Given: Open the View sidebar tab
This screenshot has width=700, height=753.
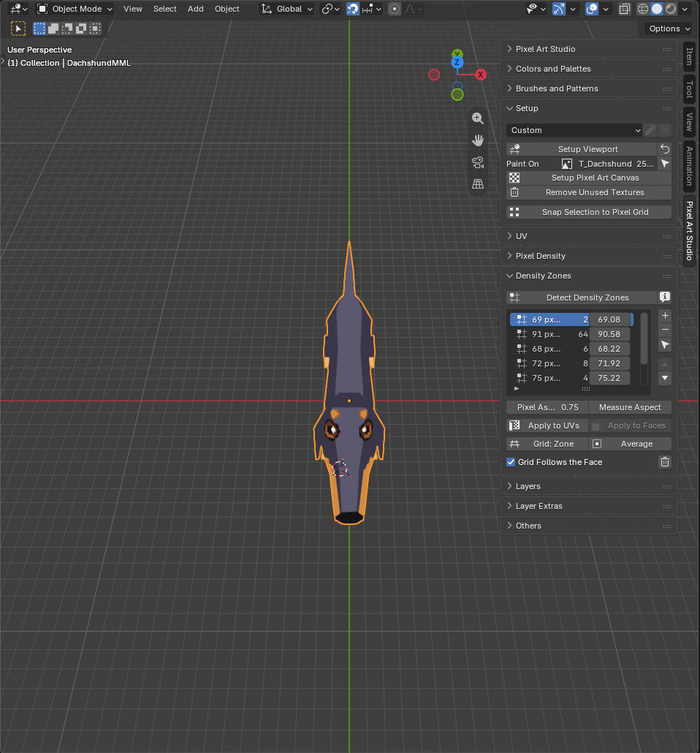Looking at the screenshot, I should point(690,121).
